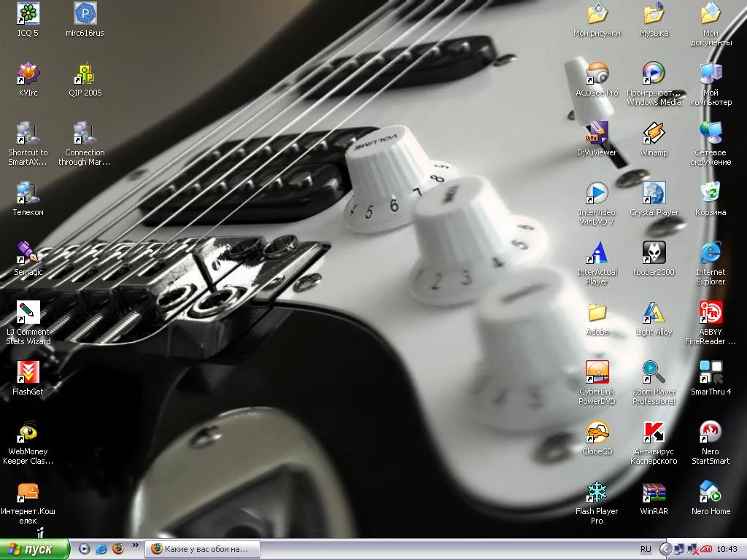Open the Корзина recycle bin

(x=711, y=193)
